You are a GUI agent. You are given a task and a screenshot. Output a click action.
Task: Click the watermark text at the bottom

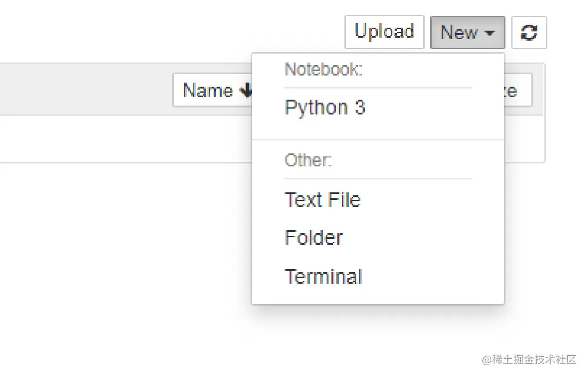tap(528, 359)
